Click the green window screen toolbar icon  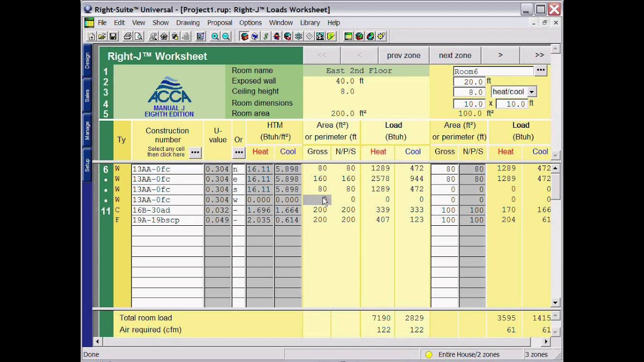[349, 36]
